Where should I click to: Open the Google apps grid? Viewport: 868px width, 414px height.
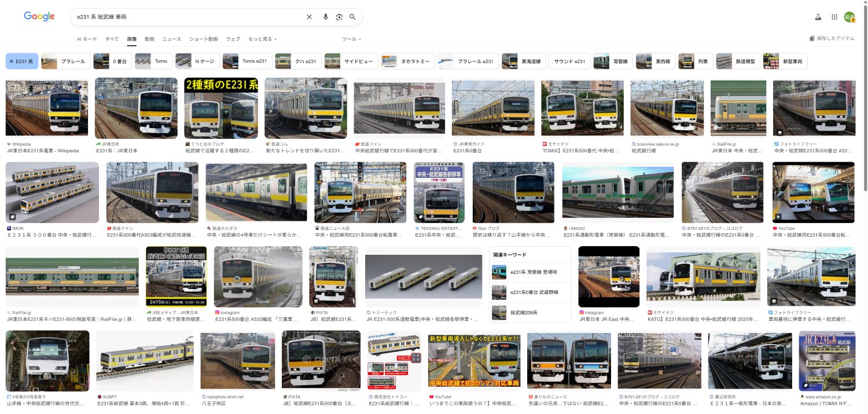[834, 17]
